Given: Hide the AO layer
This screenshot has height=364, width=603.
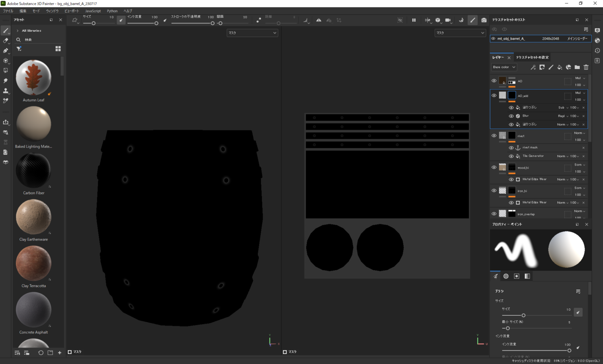Looking at the screenshot, I should (x=494, y=81).
